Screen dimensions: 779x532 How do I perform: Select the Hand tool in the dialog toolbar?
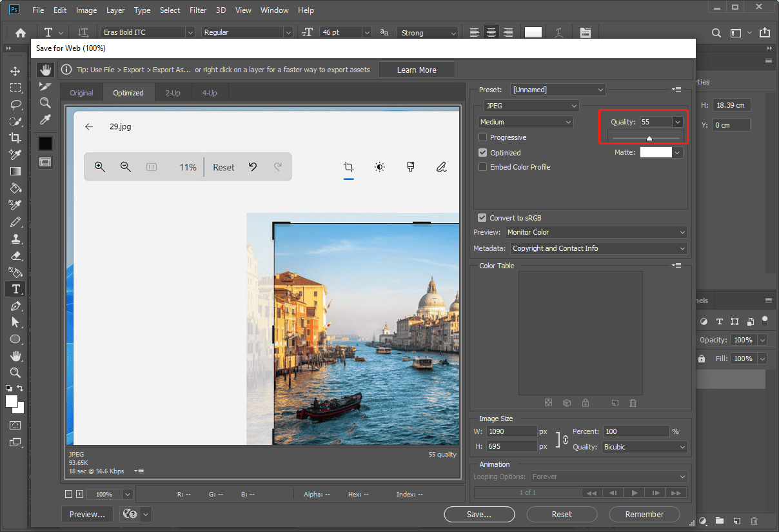(45, 70)
